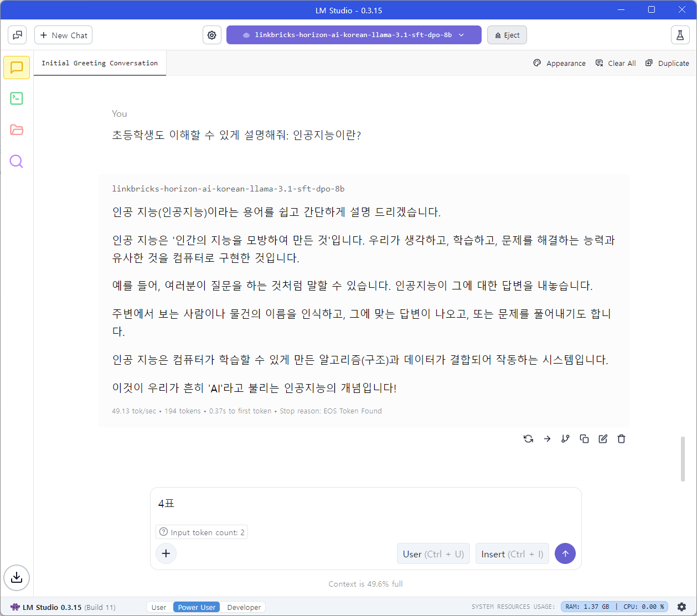Duplicate this conversation

click(x=667, y=63)
